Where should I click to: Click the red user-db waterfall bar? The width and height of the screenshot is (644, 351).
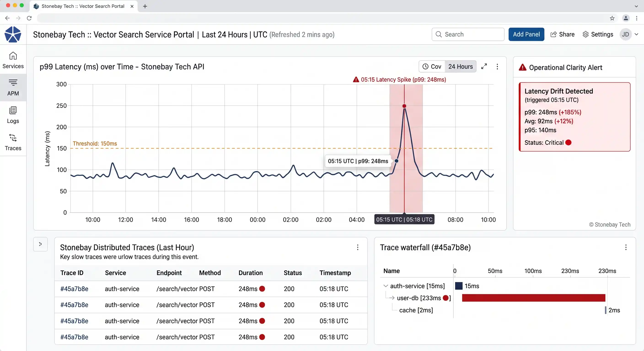534,298
